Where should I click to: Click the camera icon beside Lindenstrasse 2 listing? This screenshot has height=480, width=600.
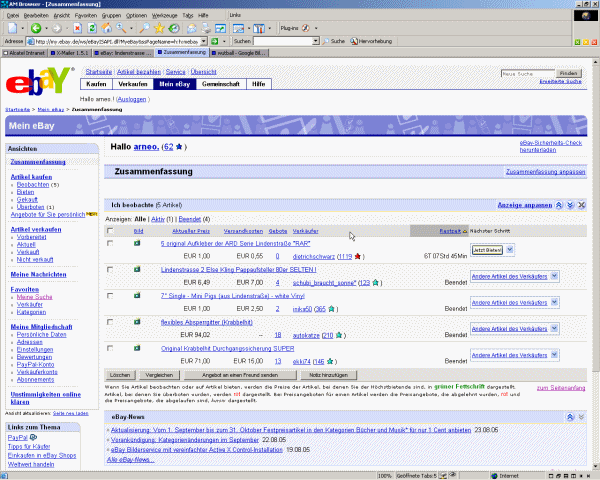(137, 270)
